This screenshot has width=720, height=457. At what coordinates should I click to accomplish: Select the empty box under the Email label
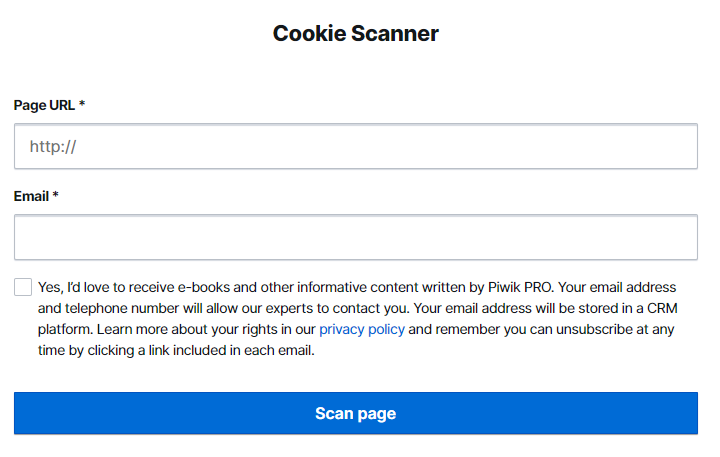point(355,237)
